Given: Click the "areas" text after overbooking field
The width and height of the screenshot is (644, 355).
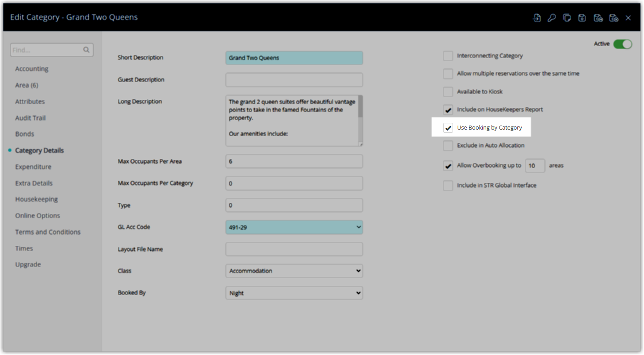Looking at the screenshot, I should point(556,166).
